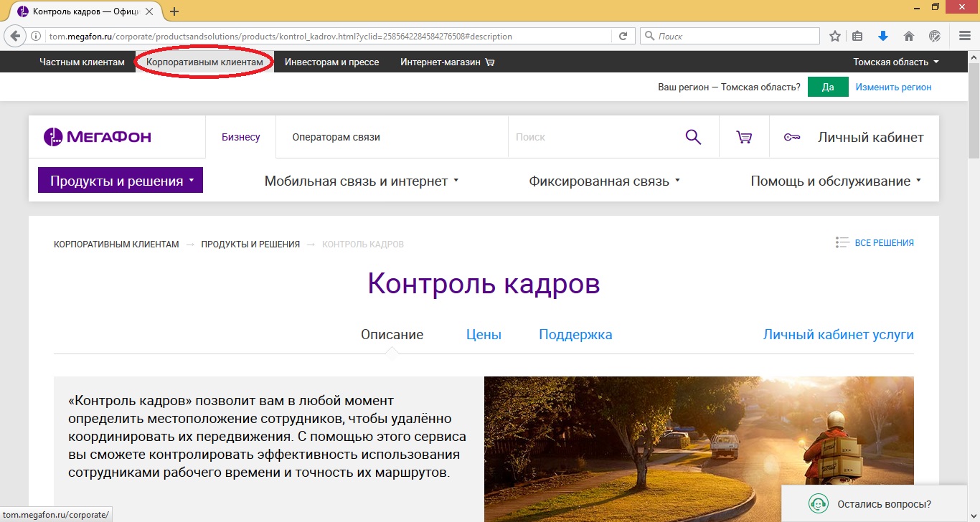
Task: Confirm your region with the Да button
Action: point(827,86)
